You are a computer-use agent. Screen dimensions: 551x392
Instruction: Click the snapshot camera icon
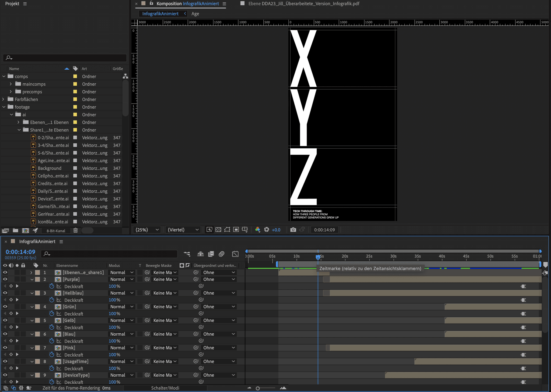pyautogui.click(x=293, y=230)
